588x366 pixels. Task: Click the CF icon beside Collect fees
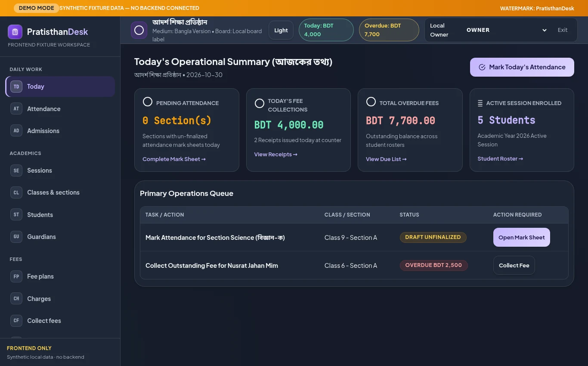point(16,321)
